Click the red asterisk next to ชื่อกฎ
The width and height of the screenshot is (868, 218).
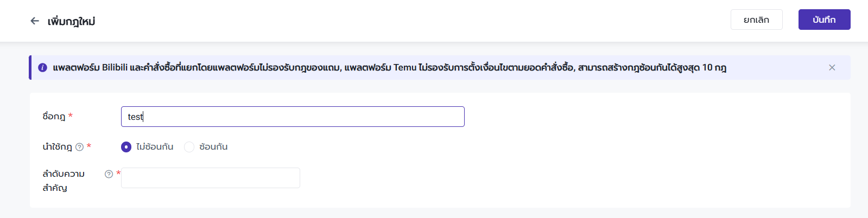[x=71, y=116]
